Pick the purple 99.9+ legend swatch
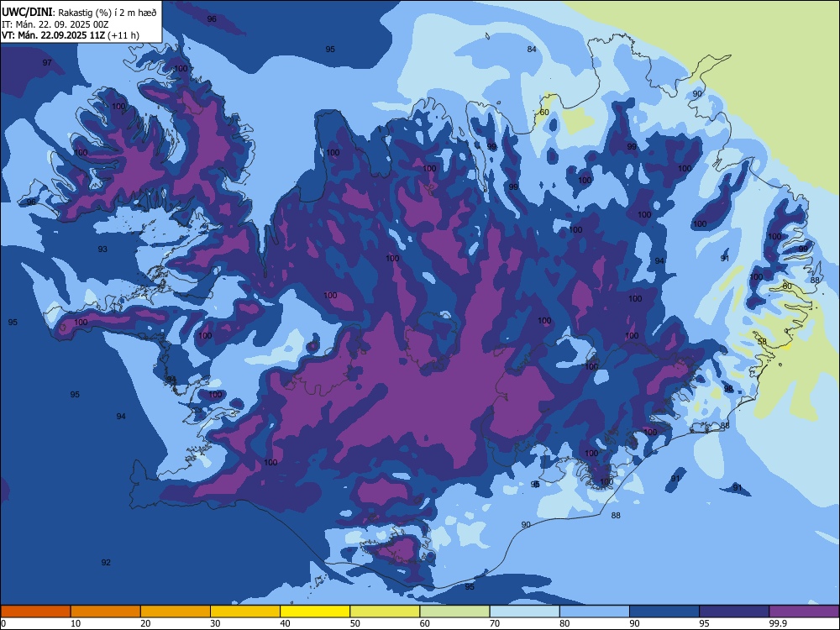The image size is (840, 630). [804, 612]
